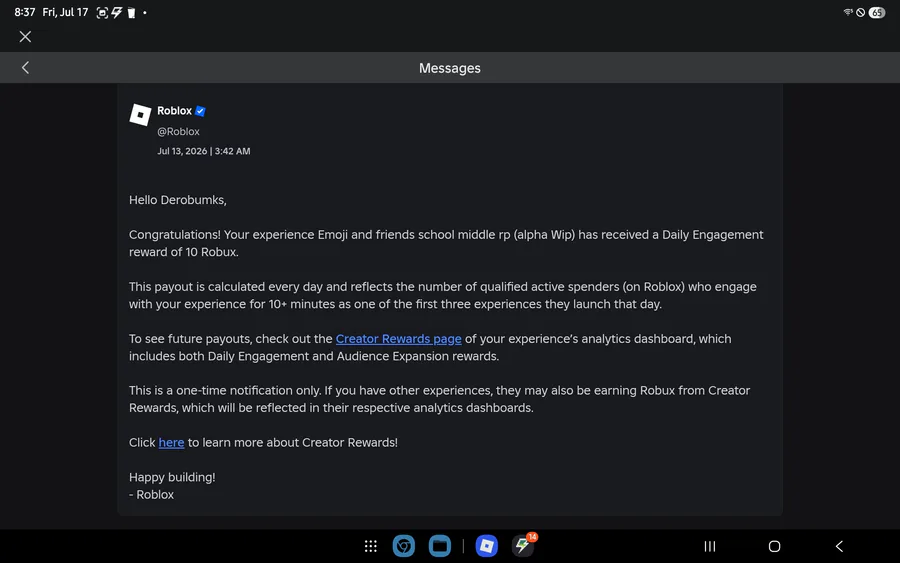Tap the 'Happy building!' sign-off line
The width and height of the screenshot is (900, 563).
pyautogui.click(x=172, y=477)
